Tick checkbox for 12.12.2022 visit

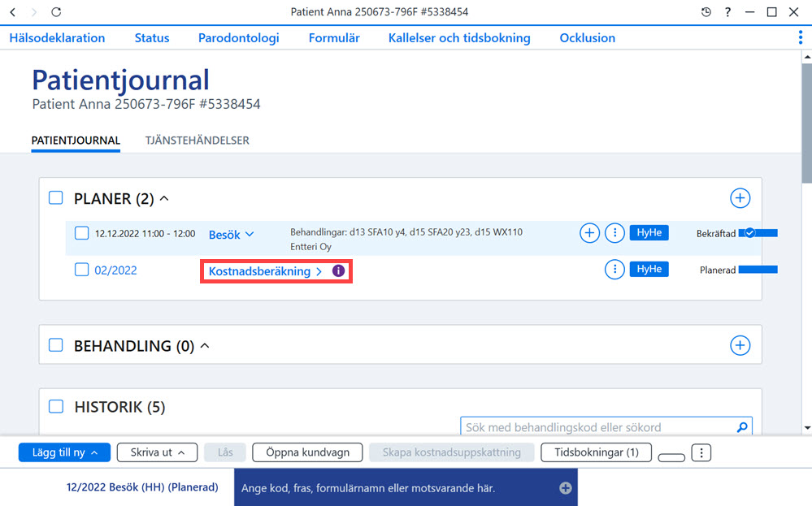point(81,233)
